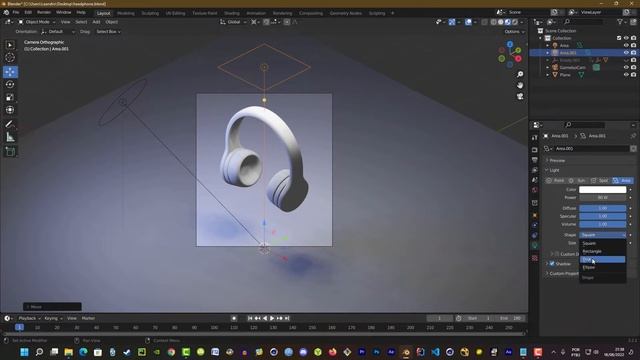Select the Add Cube tool
The width and height of the screenshot is (640, 360).
(x=10, y=151)
